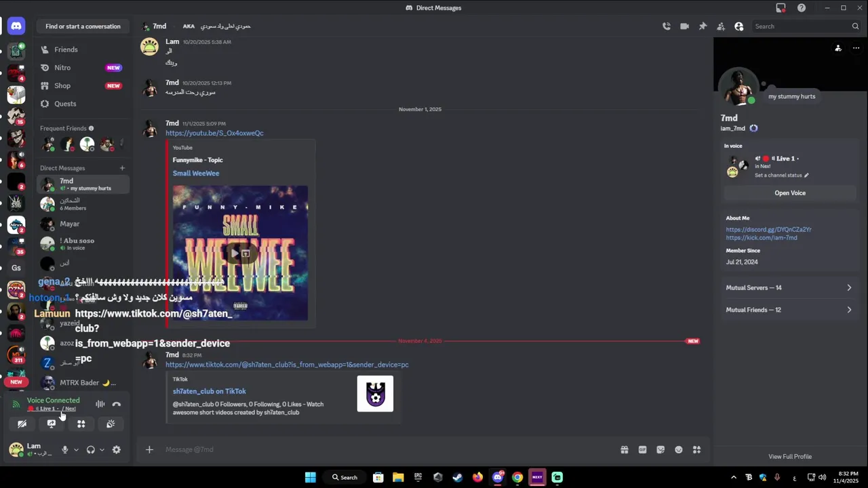Open microphone input options arrow
Viewport: 868px width, 488px height.
(x=76, y=449)
